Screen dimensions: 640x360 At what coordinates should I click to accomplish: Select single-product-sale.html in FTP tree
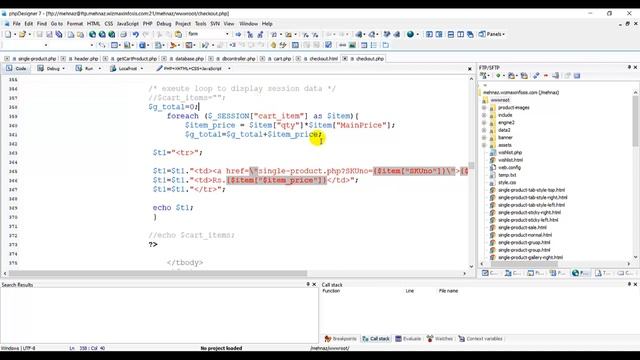[522, 228]
